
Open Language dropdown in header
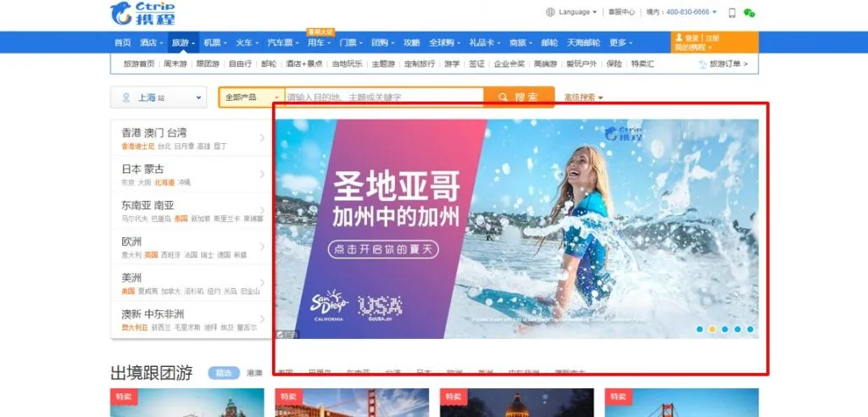(x=577, y=12)
